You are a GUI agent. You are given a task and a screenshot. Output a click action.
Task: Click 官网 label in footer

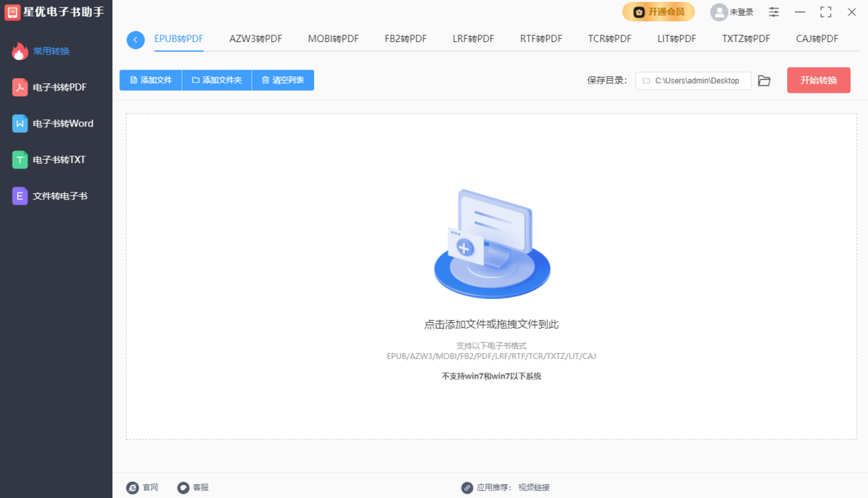(x=150, y=488)
